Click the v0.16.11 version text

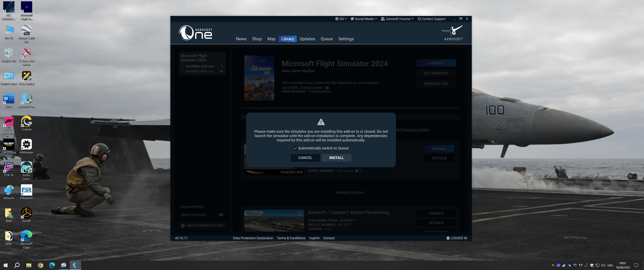(181, 238)
